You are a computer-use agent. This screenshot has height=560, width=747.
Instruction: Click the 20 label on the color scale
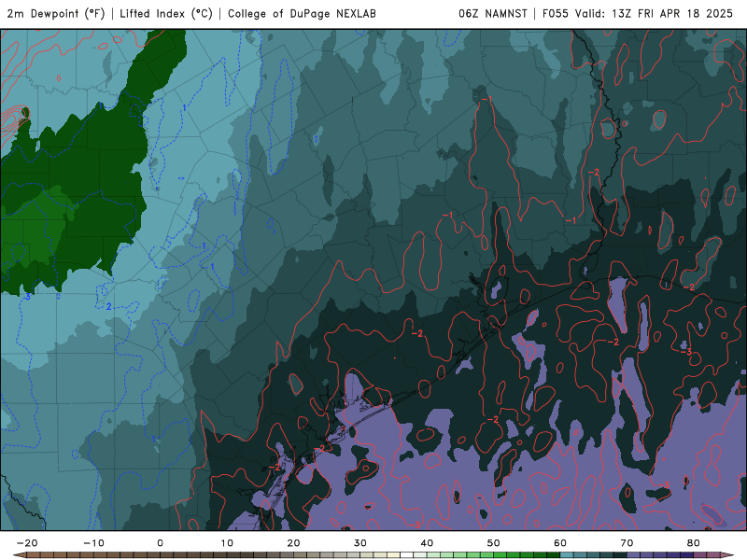pos(293,543)
